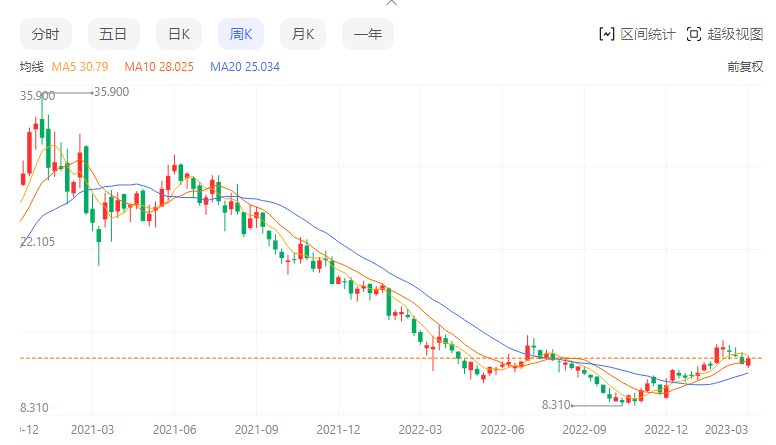Open 超级视图 super view

coord(735,34)
